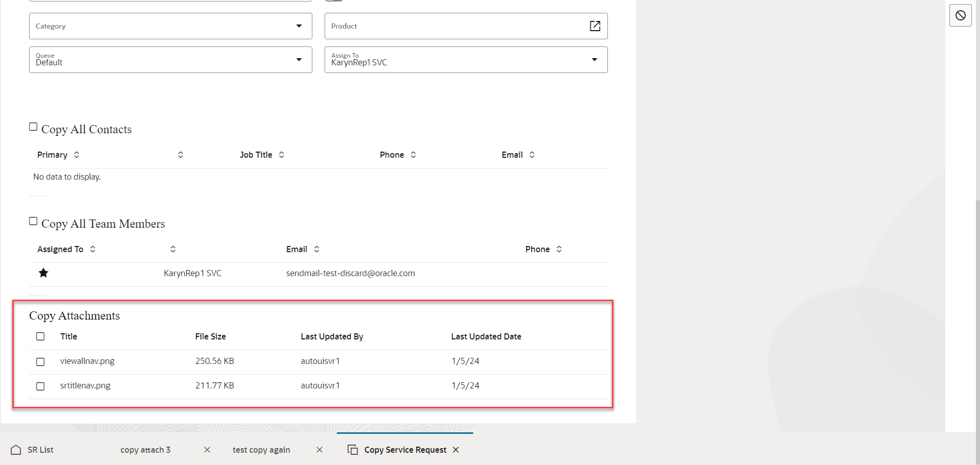Image resolution: width=980 pixels, height=465 pixels.
Task: Open the Product lookup icon
Action: 595,26
